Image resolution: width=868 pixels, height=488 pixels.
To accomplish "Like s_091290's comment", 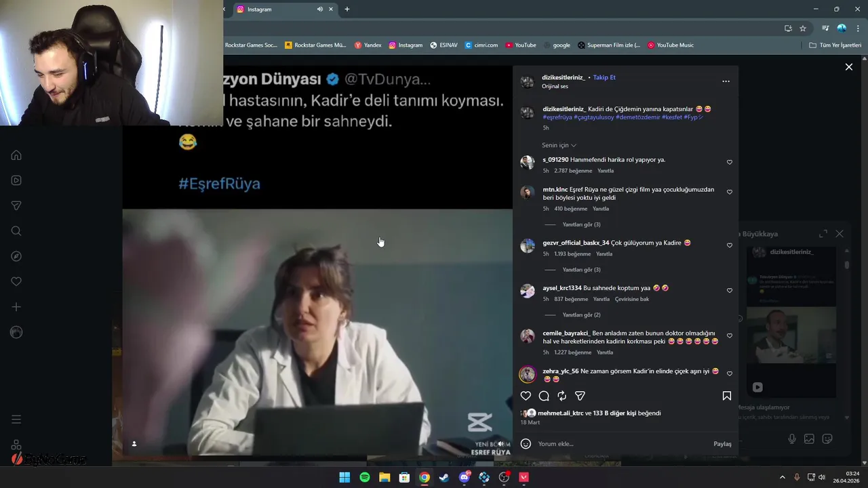I will click(730, 162).
